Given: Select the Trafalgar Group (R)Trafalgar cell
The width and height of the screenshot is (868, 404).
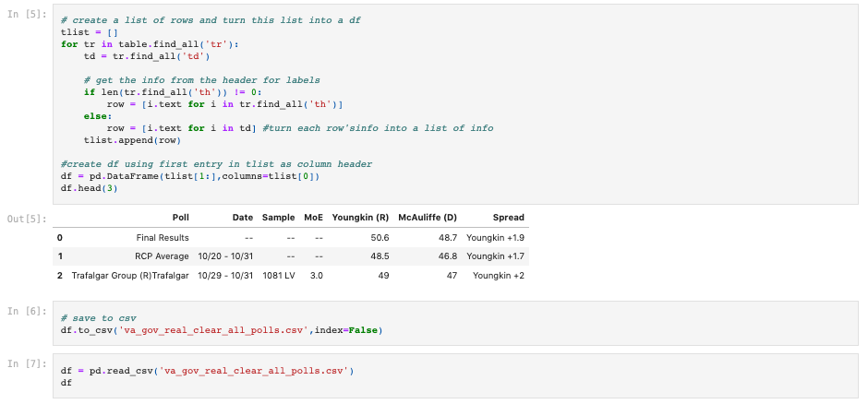Looking at the screenshot, I should coord(130,275).
